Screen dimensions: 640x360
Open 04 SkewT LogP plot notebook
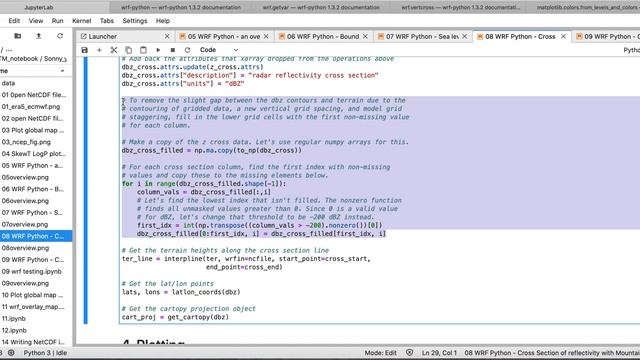tap(36, 154)
